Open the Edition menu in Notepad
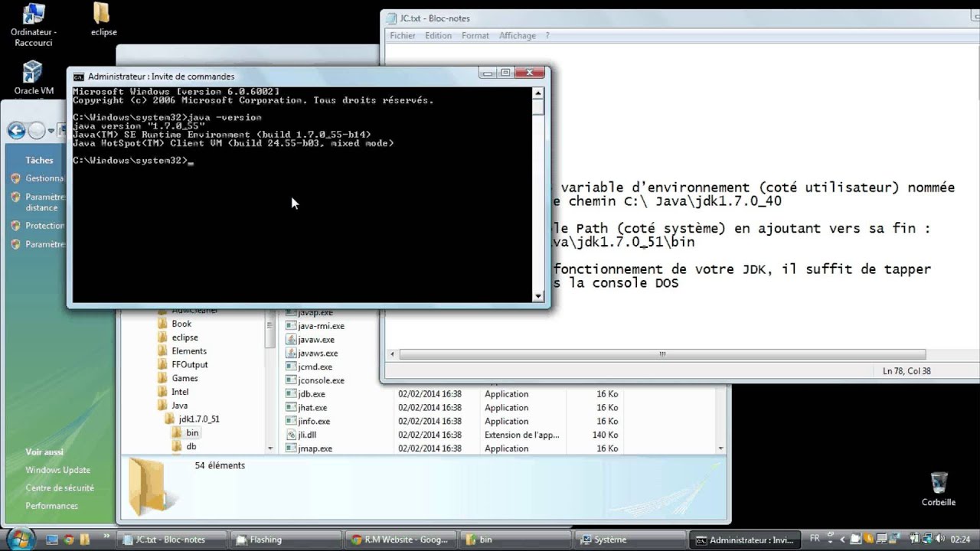Viewport: 980px width, 551px height. click(x=439, y=35)
